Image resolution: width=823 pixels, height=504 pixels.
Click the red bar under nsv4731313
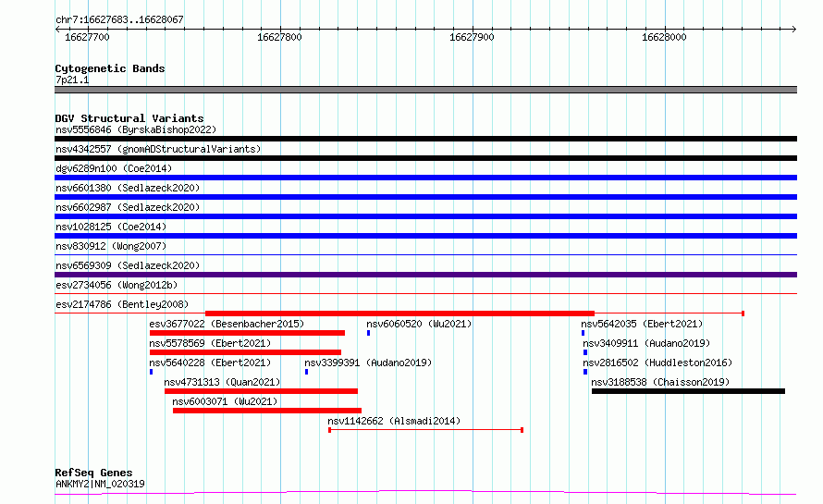click(261, 391)
